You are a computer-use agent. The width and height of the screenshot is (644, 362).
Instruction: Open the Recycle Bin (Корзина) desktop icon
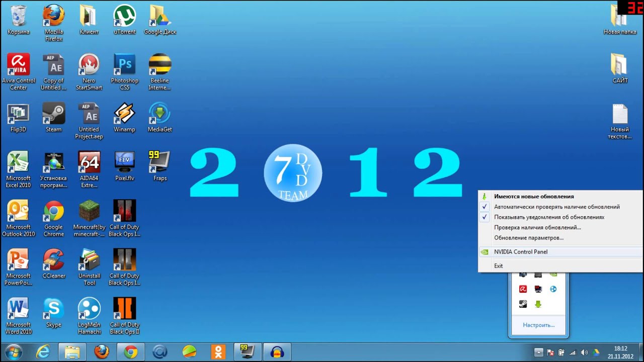click(x=19, y=20)
